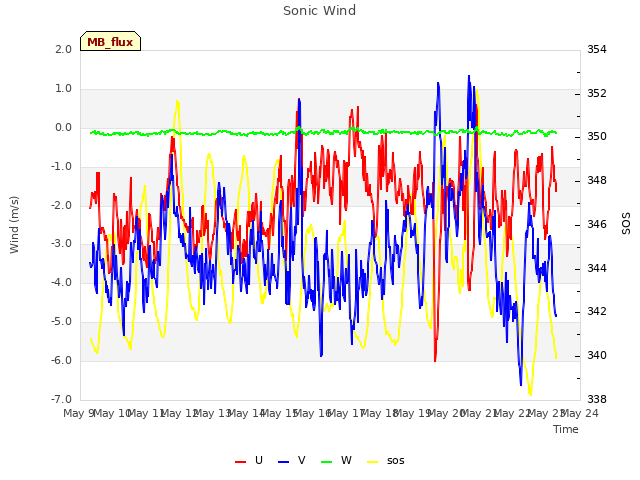
Task: Click the -3.0 left axis value
Action: [x=61, y=244]
